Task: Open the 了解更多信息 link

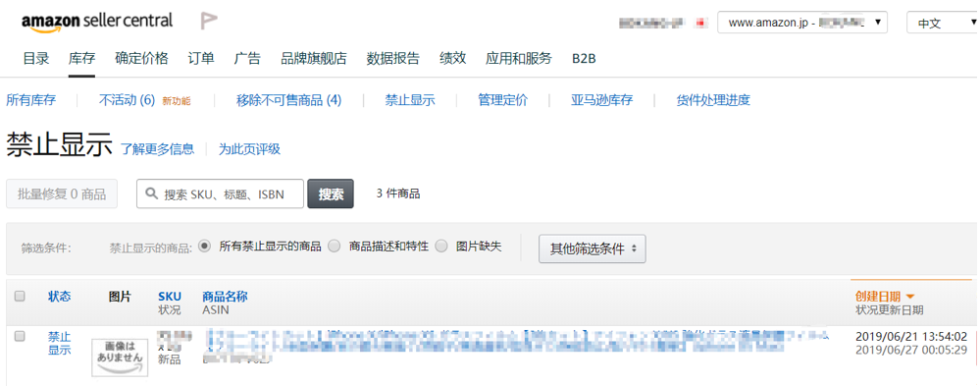Action: click(x=158, y=149)
